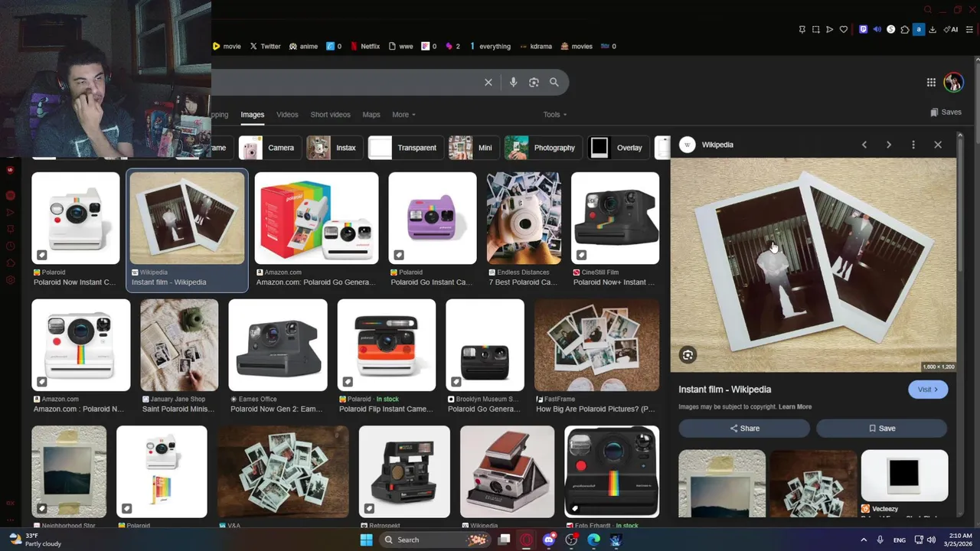
Task: Open the extensions puzzle-piece icon
Action: point(905,30)
